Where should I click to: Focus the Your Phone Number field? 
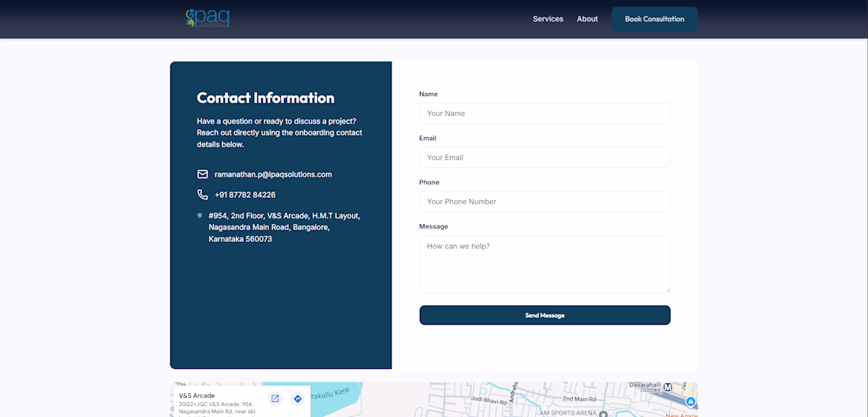(544, 202)
